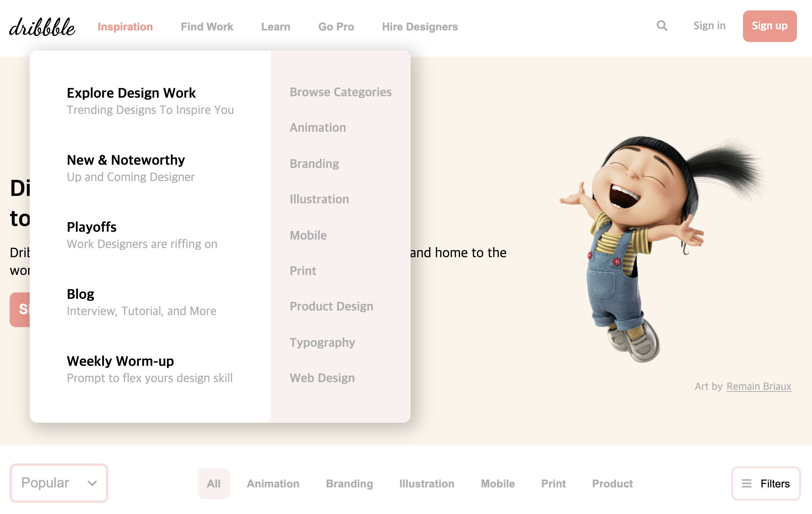Click the Sign up button

click(x=770, y=26)
